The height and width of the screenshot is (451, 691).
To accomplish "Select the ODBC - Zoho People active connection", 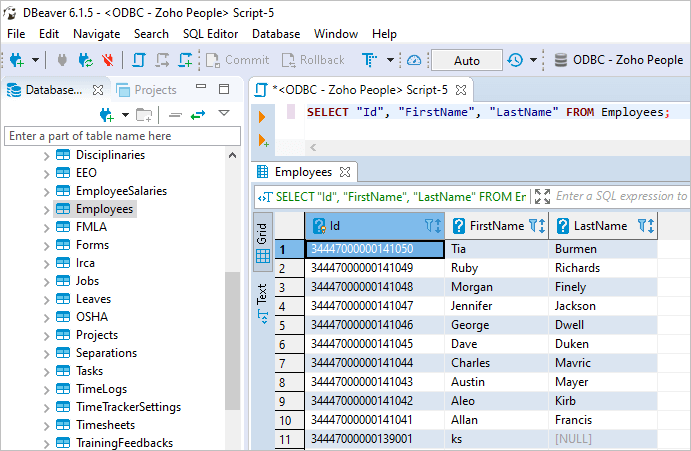I will [x=618, y=60].
